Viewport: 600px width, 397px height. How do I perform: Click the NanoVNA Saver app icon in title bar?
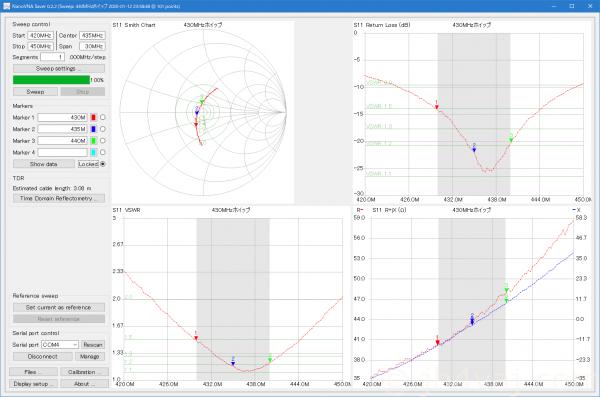pos(6,6)
